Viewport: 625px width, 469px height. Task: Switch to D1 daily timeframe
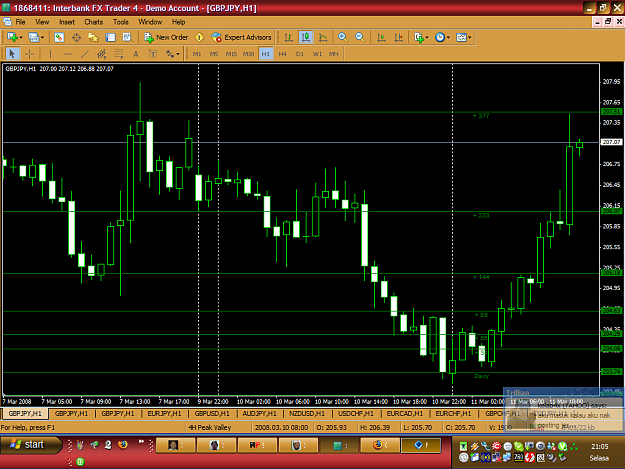tap(300, 54)
